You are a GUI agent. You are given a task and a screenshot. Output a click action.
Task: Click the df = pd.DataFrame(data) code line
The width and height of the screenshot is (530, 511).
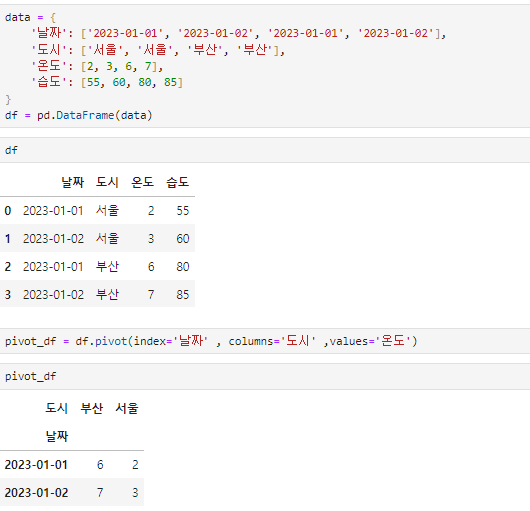coord(79,115)
